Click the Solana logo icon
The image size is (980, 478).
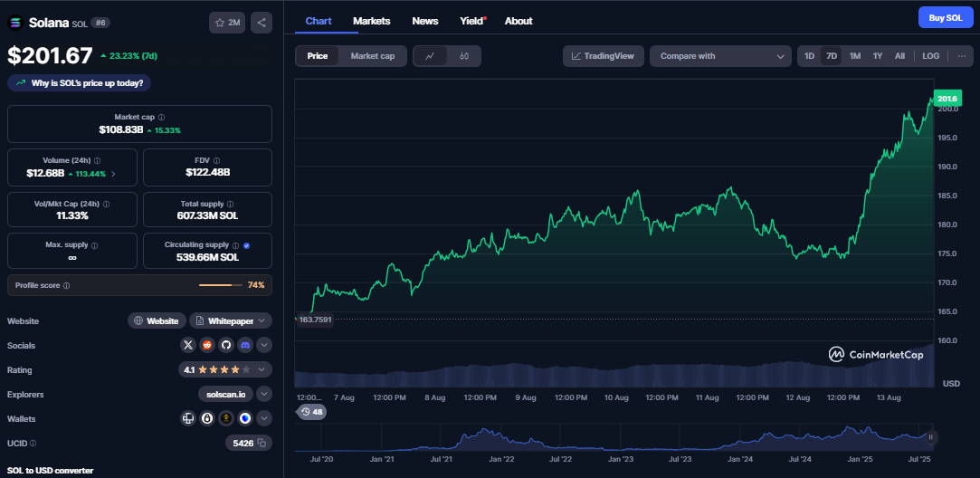click(x=14, y=23)
